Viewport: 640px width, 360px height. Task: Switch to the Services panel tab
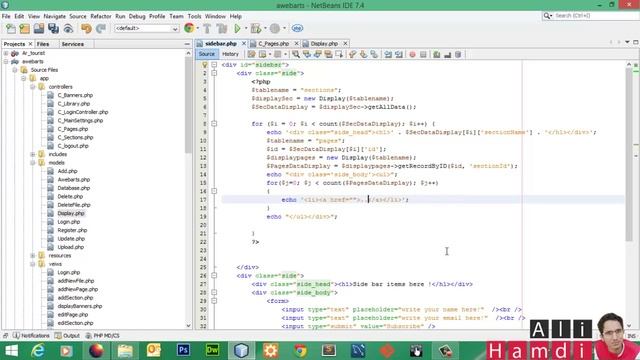click(x=73, y=44)
